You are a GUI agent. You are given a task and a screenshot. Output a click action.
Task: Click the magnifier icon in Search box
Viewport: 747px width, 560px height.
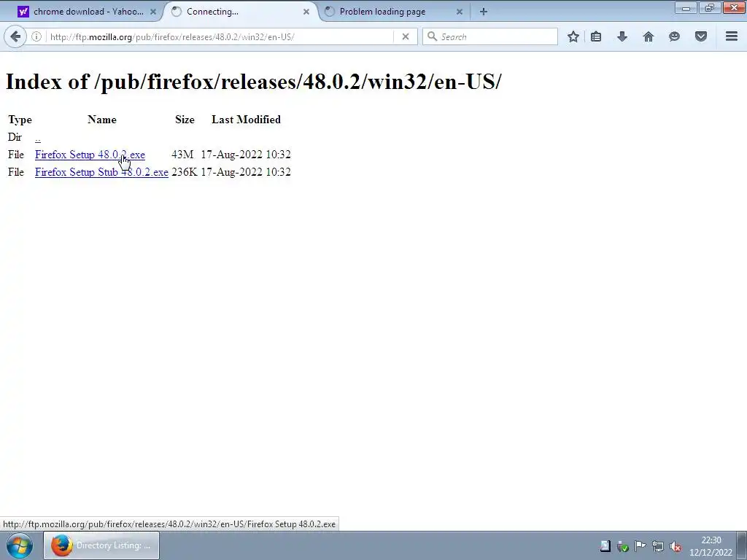[x=432, y=36]
